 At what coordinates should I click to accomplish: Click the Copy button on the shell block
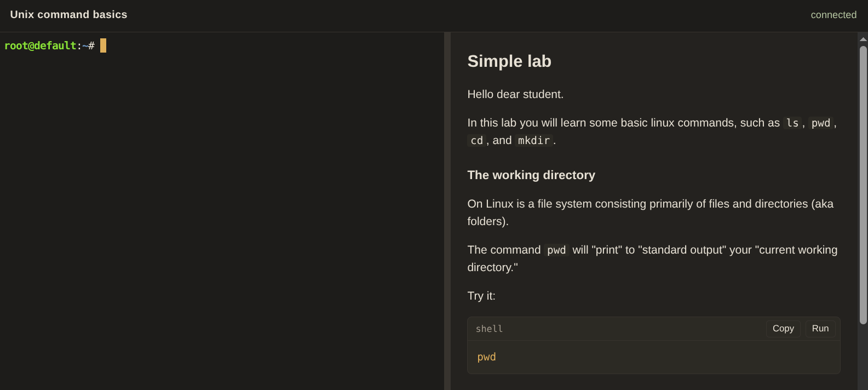(x=783, y=329)
